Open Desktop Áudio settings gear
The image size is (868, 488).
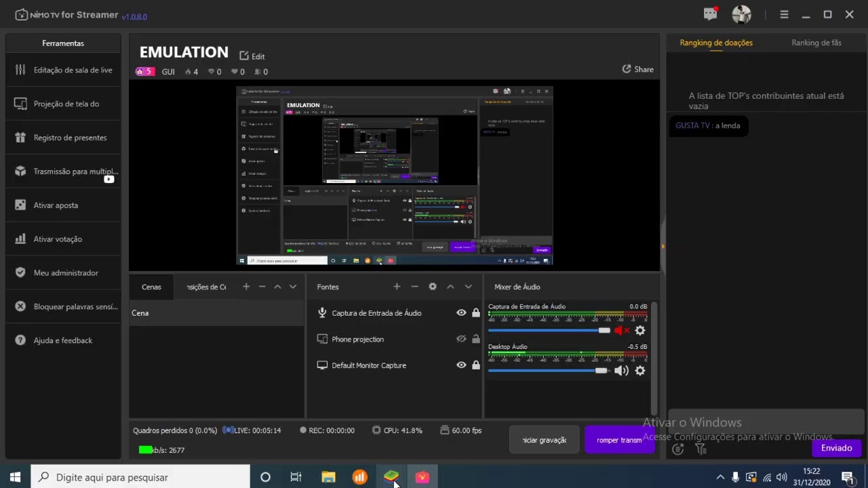coord(640,371)
